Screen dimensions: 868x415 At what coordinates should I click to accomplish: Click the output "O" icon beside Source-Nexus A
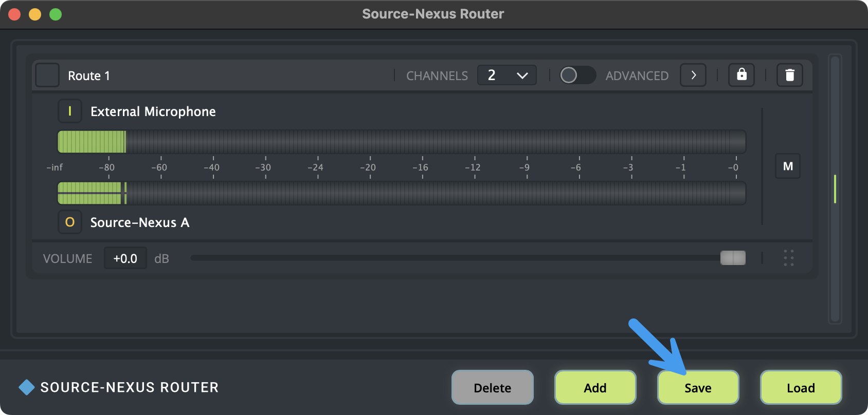pos(70,222)
